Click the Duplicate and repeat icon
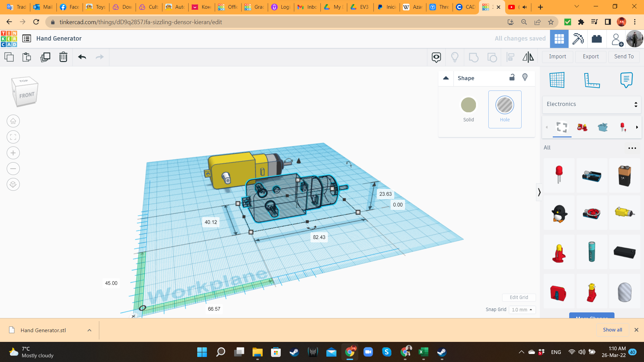The image size is (644, 362). 45,57
